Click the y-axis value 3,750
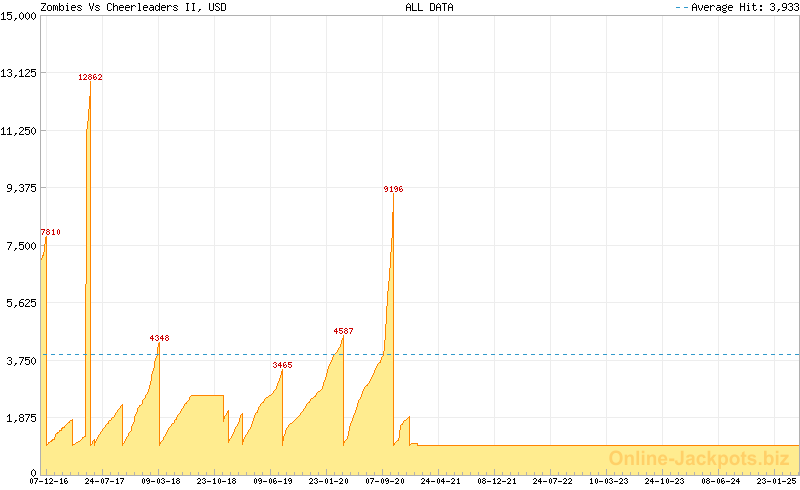800x490 pixels. [x=21, y=360]
